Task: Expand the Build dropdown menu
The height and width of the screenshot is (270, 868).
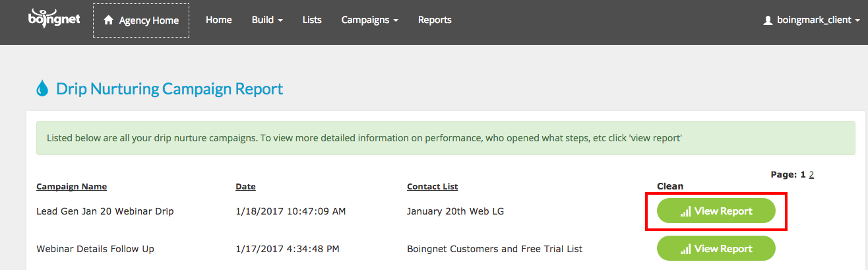Action: coord(267,20)
